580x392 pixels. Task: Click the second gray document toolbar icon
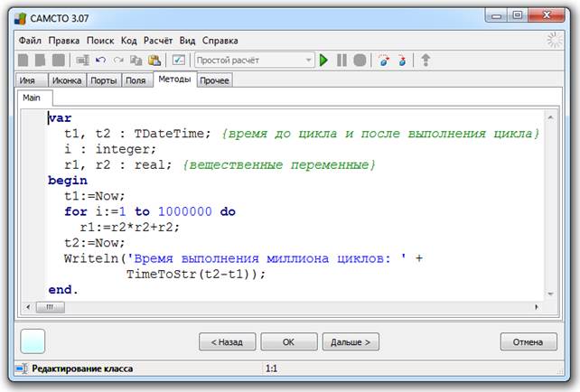point(40,60)
